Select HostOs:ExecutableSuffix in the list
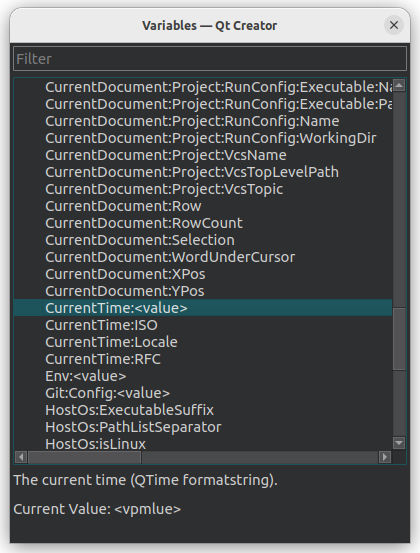This screenshot has width=420, height=553. click(x=129, y=410)
